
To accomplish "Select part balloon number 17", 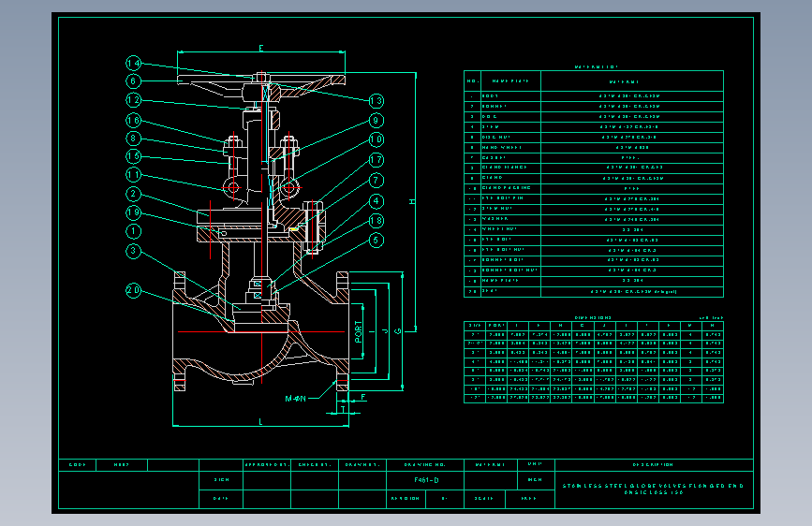I will coord(376,160).
